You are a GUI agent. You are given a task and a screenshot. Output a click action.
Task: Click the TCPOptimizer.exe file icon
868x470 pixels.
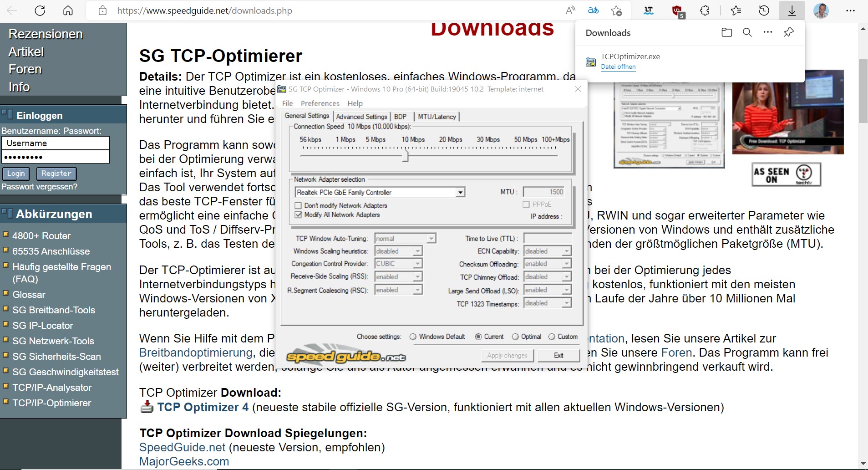(x=591, y=61)
